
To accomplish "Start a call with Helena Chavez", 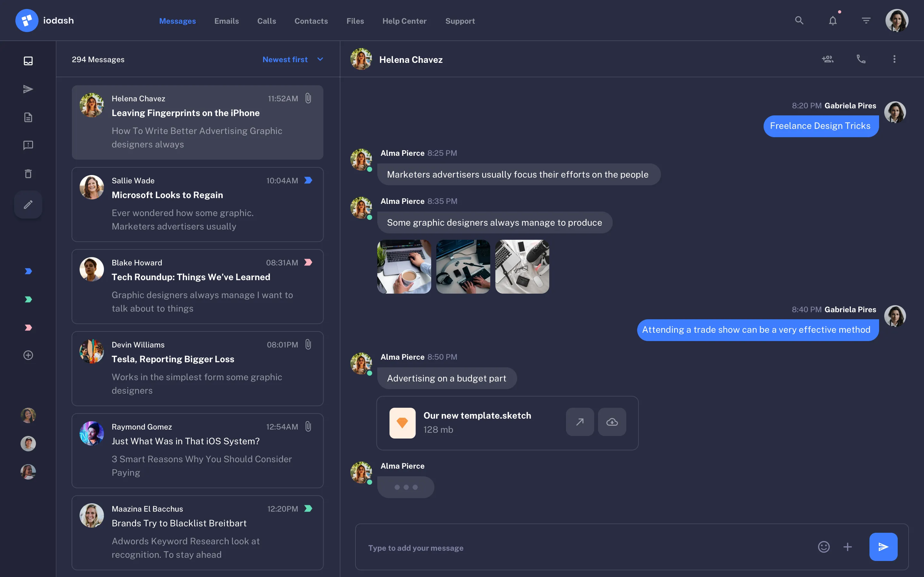I will (x=861, y=59).
